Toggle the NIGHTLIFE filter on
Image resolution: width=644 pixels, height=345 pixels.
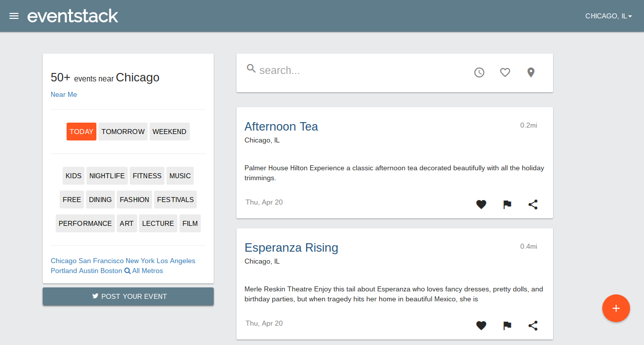pos(107,175)
